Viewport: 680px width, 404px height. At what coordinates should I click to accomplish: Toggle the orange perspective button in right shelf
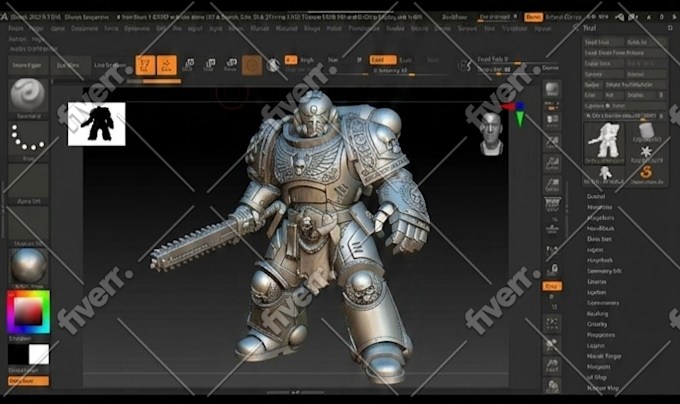tap(552, 287)
